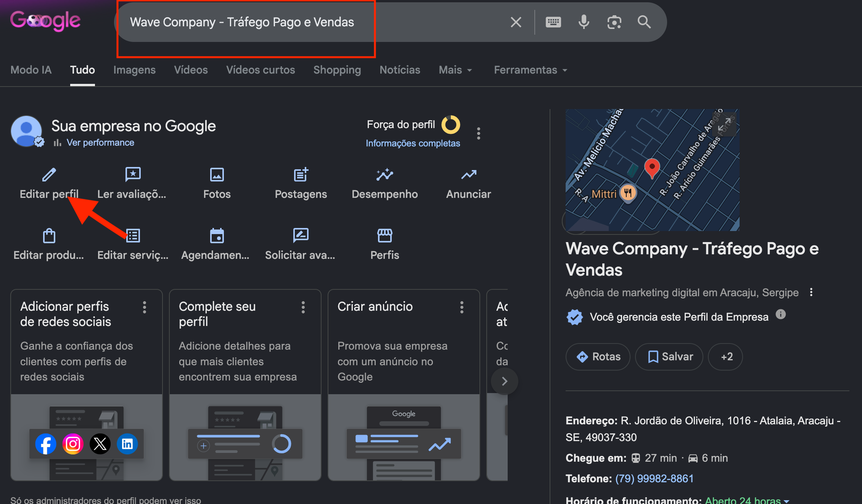
Task: Open Perfis storefront icon
Action: [385, 236]
